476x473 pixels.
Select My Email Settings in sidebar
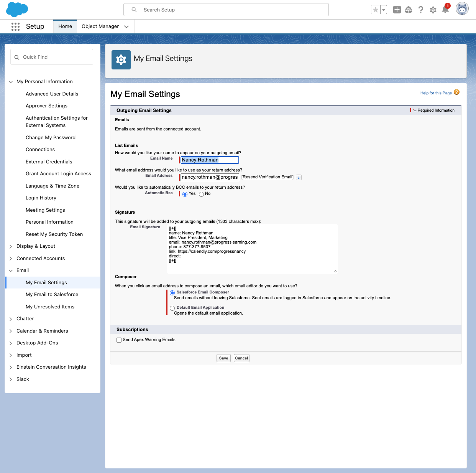pyautogui.click(x=53, y=282)
